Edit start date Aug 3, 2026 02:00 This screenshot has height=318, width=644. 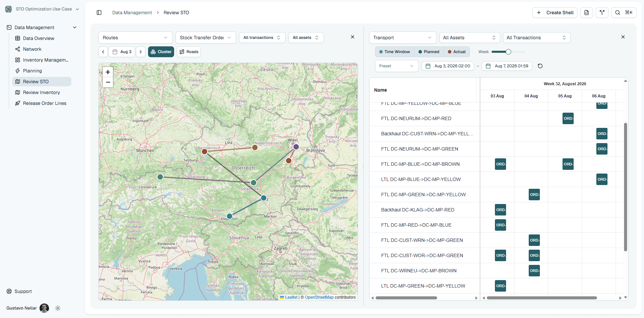[x=448, y=66]
